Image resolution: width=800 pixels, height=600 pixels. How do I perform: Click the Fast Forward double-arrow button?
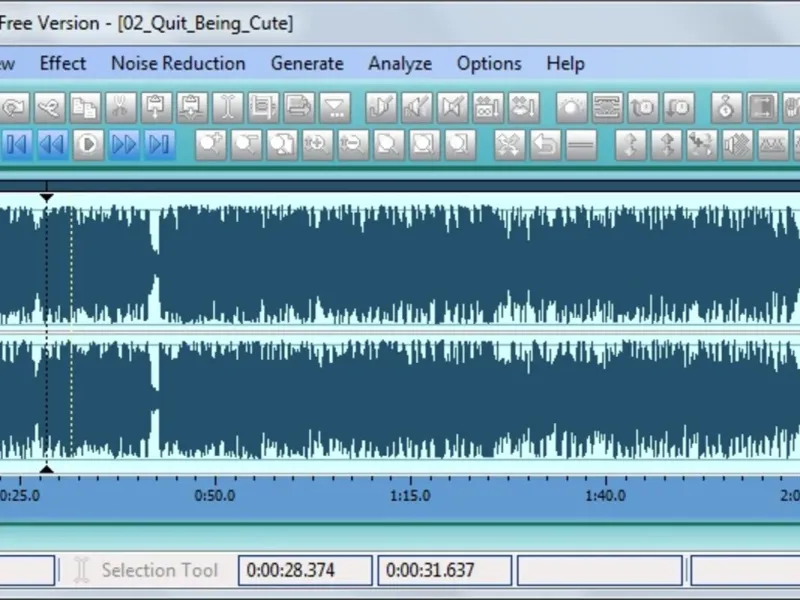click(123, 145)
